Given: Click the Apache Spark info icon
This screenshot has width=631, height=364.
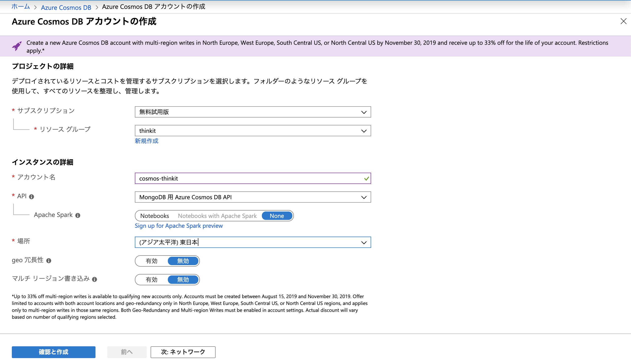Looking at the screenshot, I should pyautogui.click(x=78, y=215).
